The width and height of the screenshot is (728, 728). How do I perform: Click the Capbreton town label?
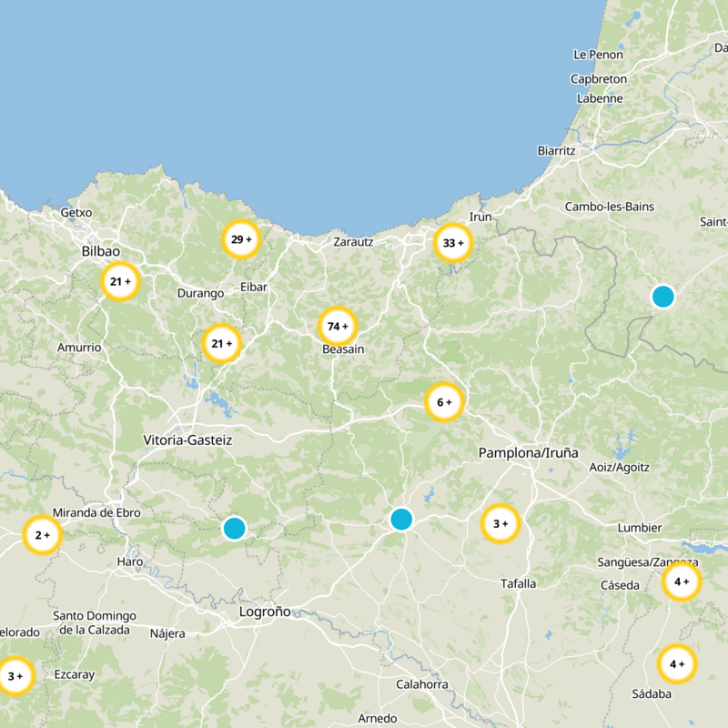[x=599, y=79]
